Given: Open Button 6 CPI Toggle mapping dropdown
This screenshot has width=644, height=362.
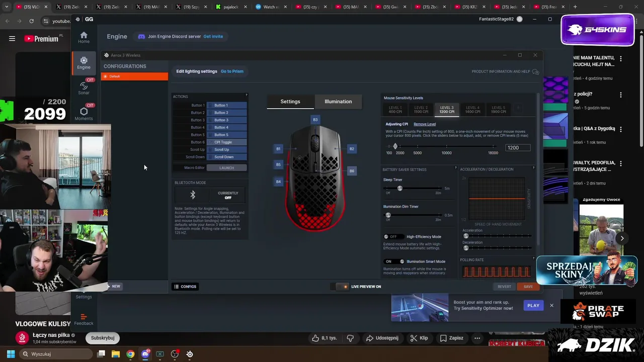Looking at the screenshot, I should (226, 142).
